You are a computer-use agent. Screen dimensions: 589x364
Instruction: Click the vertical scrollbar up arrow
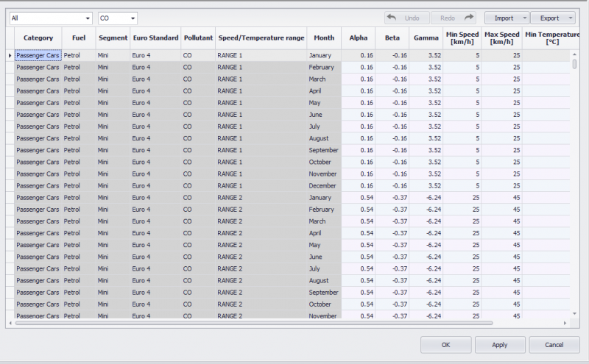tap(574, 54)
